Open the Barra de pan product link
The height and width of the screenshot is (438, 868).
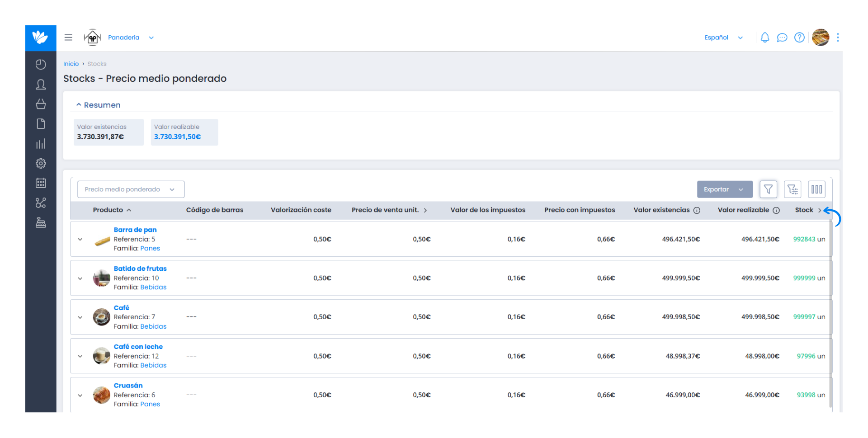(x=135, y=230)
